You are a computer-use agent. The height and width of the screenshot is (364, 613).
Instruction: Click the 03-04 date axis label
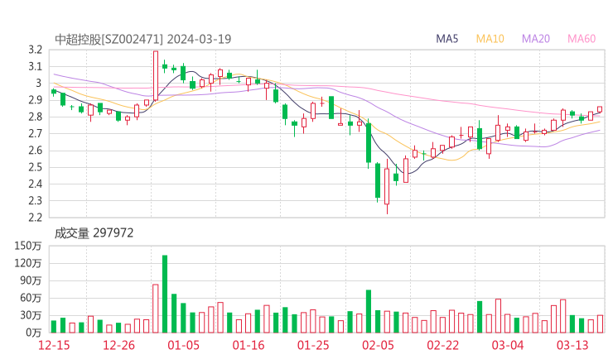click(x=508, y=345)
